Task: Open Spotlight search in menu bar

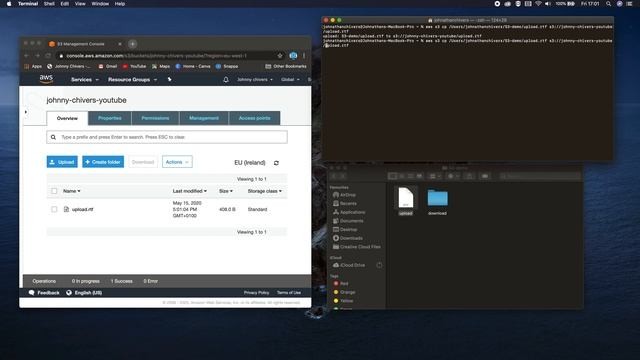Action: 609,4
